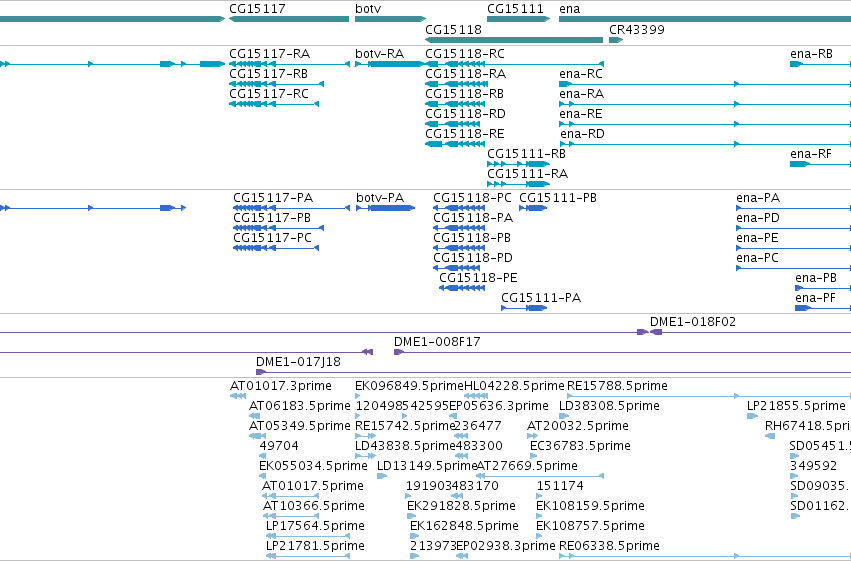Select protein CG15118-PC
This screenshot has width=851, height=561.
tap(472, 198)
